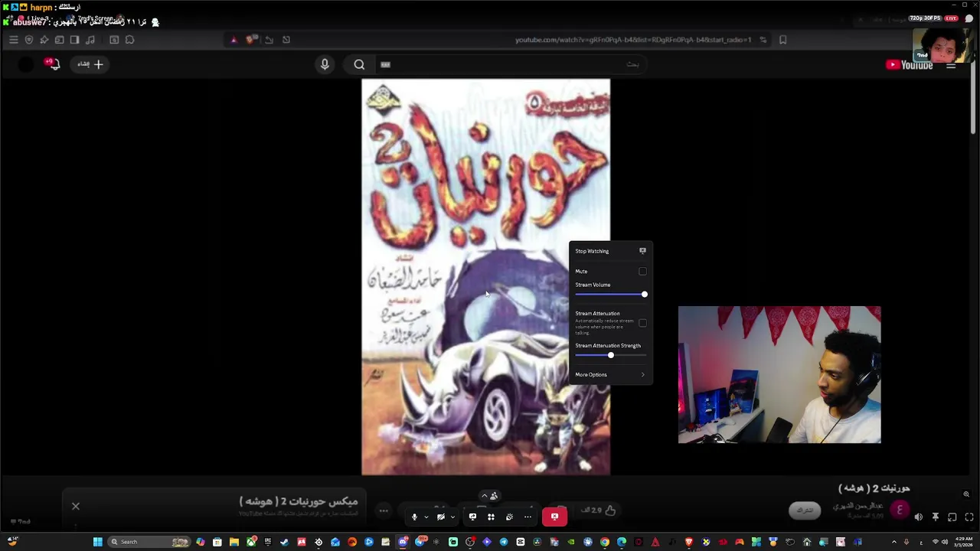Click the page vertical scrollbar
Image resolution: width=980 pixels, height=551 pixels.
coord(974,99)
